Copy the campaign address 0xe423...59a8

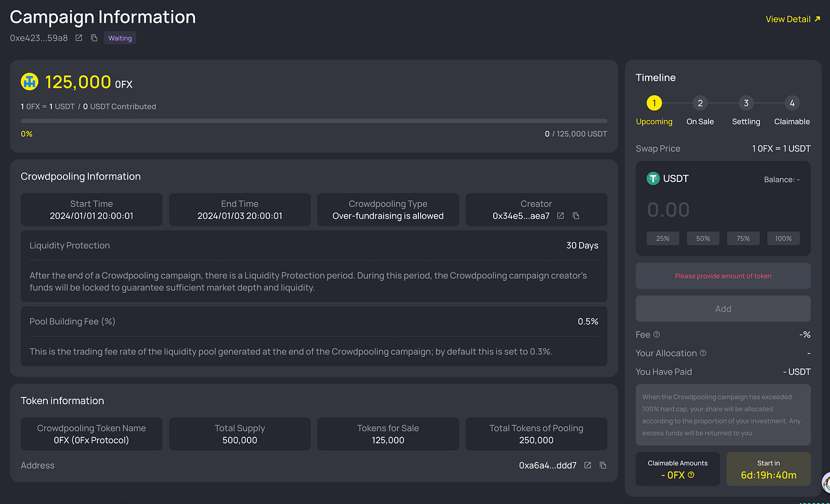point(94,38)
